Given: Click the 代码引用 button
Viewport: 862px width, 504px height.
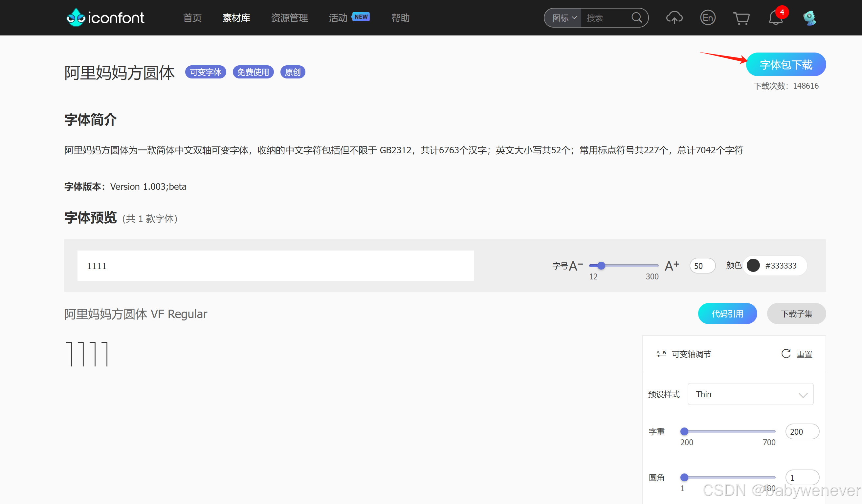Looking at the screenshot, I should pyautogui.click(x=727, y=314).
